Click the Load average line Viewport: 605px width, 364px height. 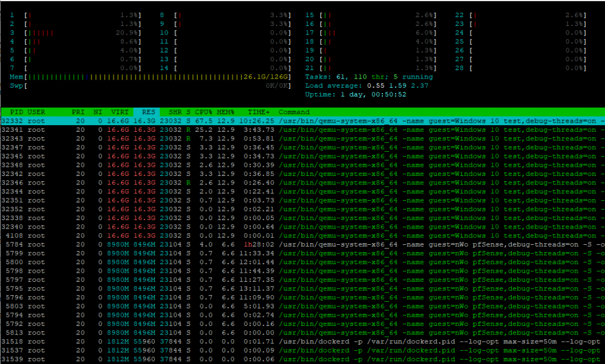[x=367, y=86]
